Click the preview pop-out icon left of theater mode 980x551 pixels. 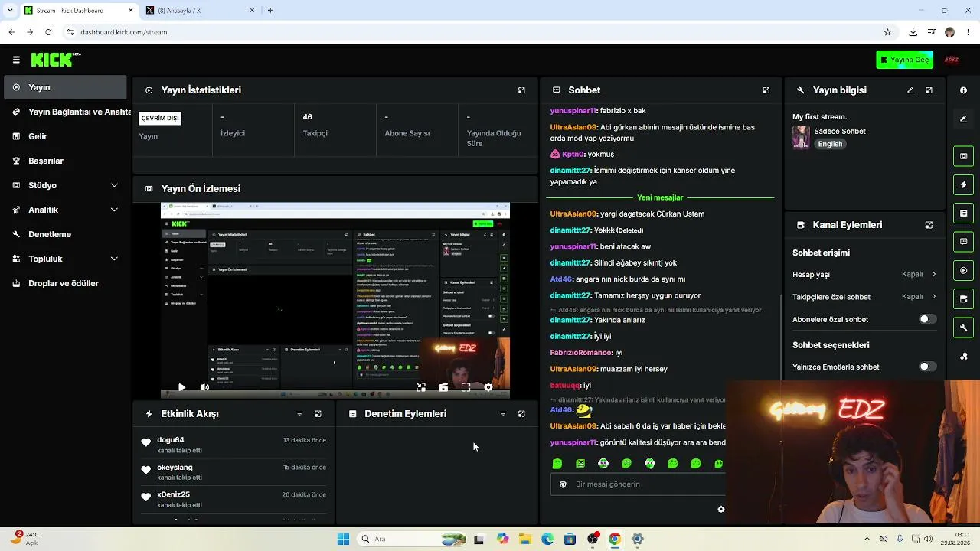[421, 387]
